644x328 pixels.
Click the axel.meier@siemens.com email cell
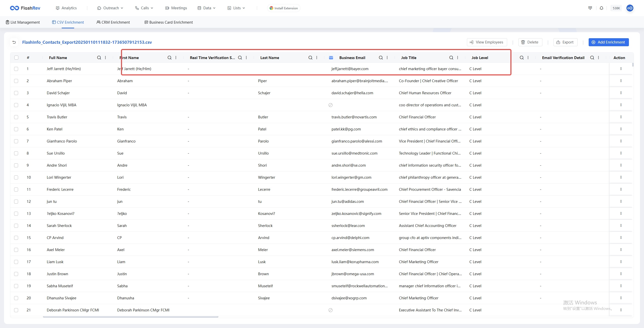pos(353,250)
